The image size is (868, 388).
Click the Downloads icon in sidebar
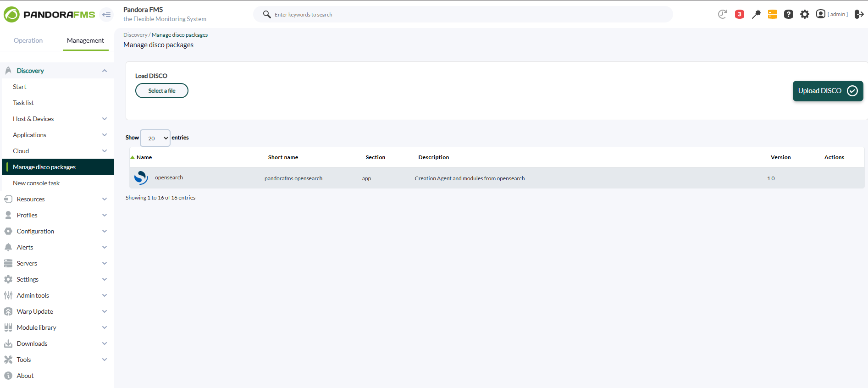click(8, 344)
